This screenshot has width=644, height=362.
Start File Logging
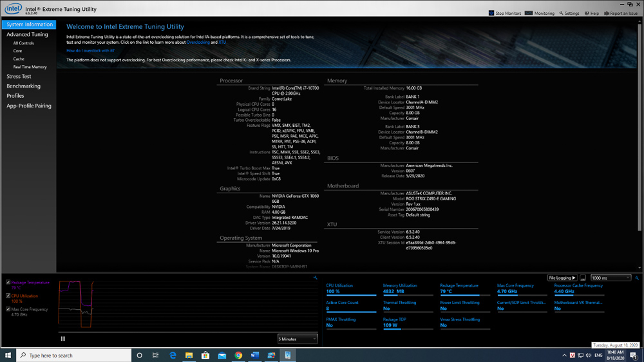pyautogui.click(x=562, y=278)
